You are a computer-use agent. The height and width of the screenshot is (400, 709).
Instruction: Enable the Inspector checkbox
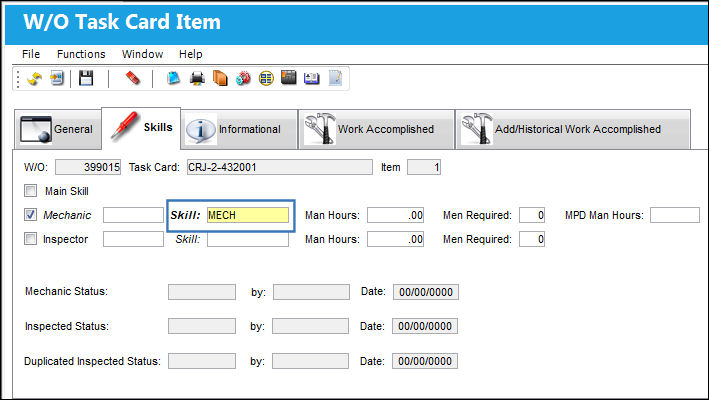[x=30, y=239]
